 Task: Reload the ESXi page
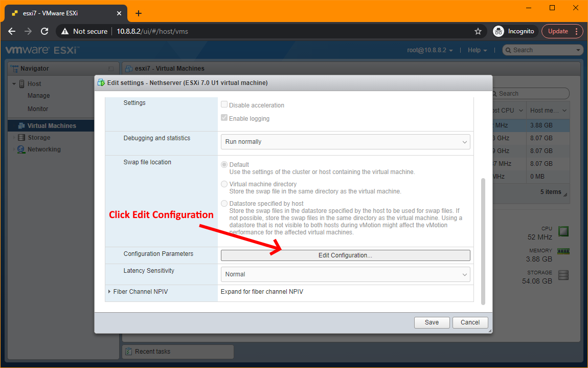[x=44, y=31]
